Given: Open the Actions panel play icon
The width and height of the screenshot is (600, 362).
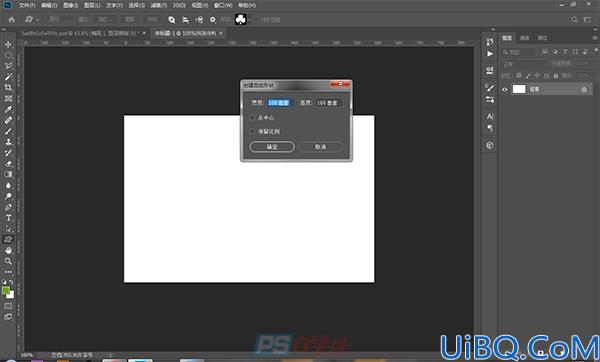Looking at the screenshot, I should pos(490,54).
